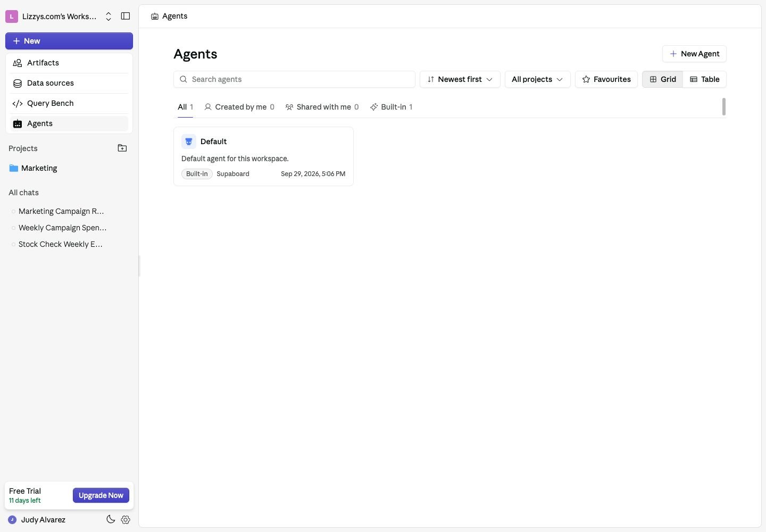This screenshot has width=766, height=532.
Task: Open Marketing Campaign R... chat
Action: pyautogui.click(x=61, y=211)
